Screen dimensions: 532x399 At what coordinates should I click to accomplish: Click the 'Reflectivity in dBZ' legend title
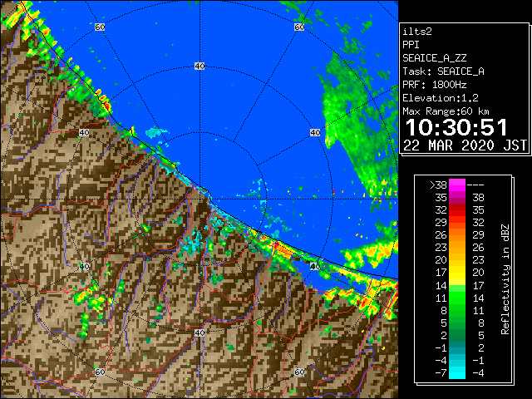point(505,279)
